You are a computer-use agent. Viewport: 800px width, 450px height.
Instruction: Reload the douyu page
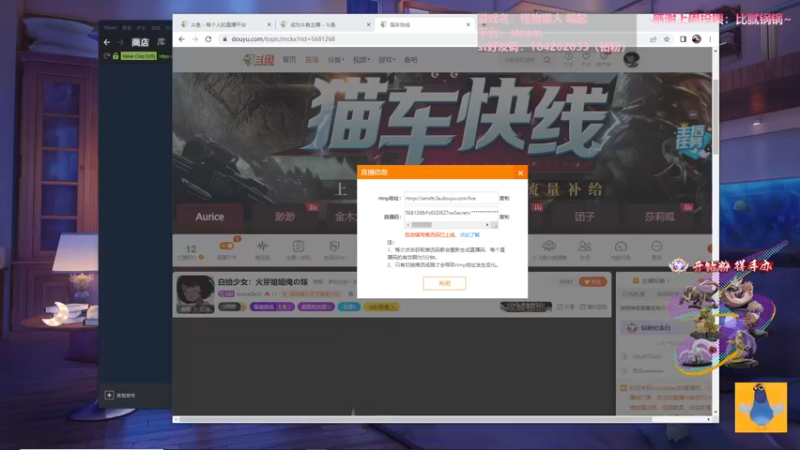(x=208, y=39)
